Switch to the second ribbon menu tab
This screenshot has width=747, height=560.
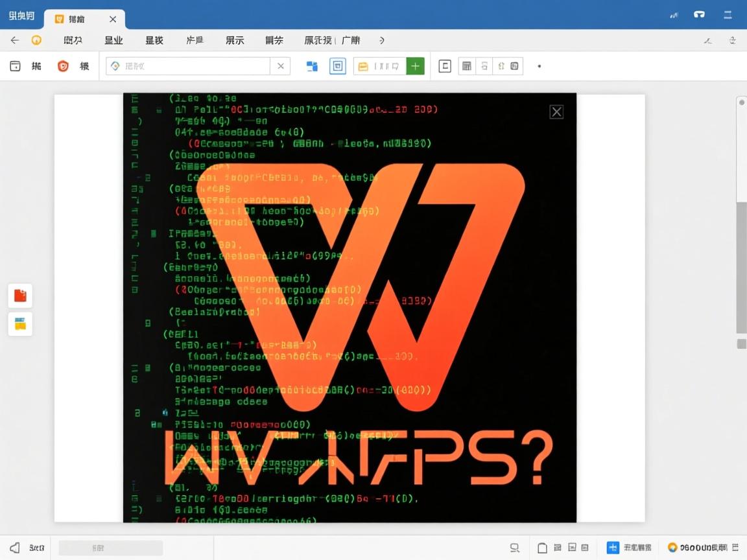click(113, 40)
